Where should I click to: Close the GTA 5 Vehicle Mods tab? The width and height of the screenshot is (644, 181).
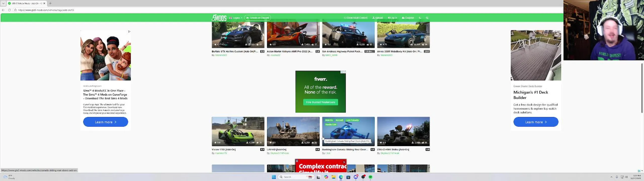(44, 3)
